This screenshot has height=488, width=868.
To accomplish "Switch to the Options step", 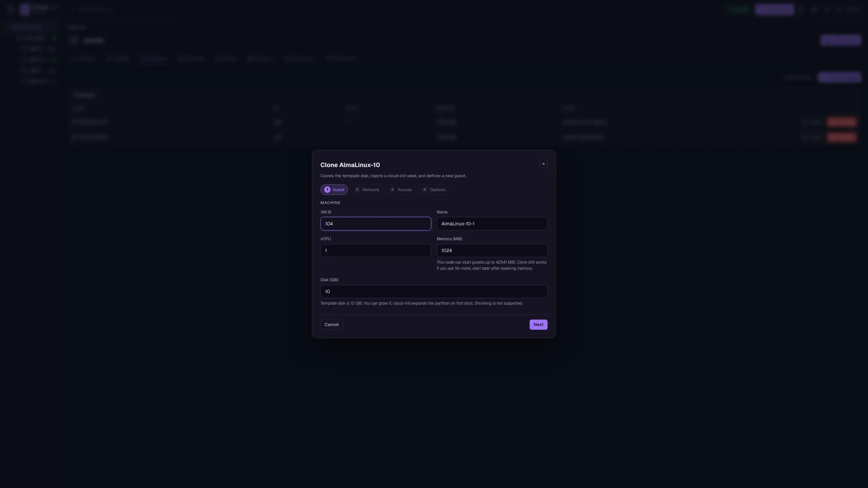I will pyautogui.click(x=434, y=190).
